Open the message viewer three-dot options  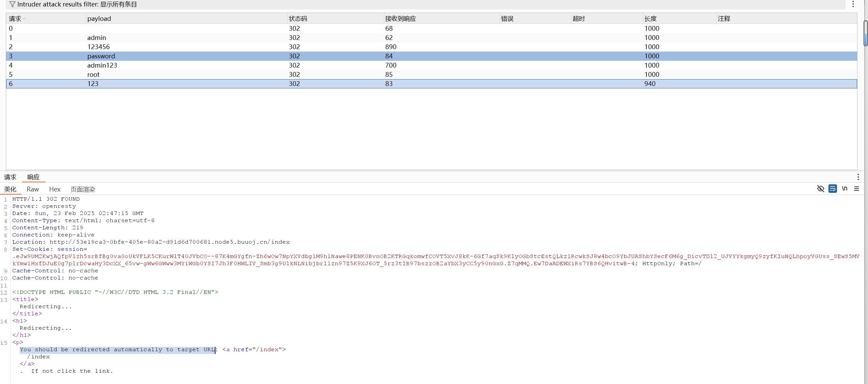[x=858, y=177]
